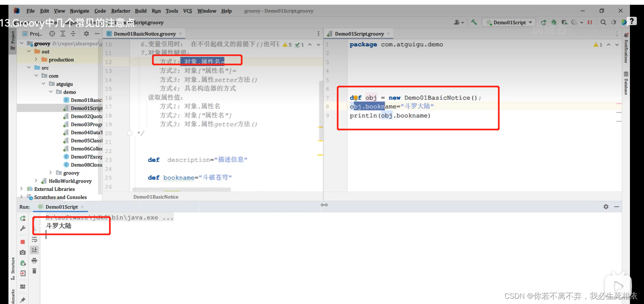This screenshot has height=304, width=644.
Task: Select the Demo01Script Run tab
Action: [61, 207]
